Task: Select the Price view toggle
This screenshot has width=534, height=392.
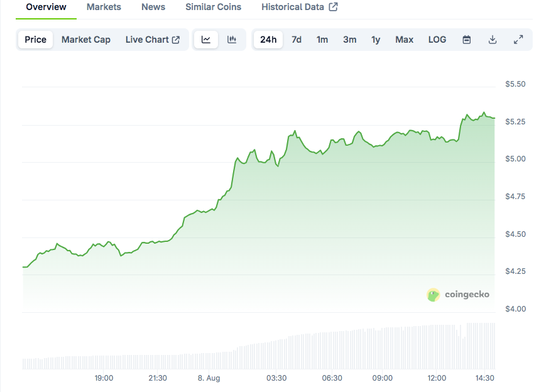Action: 35,40
